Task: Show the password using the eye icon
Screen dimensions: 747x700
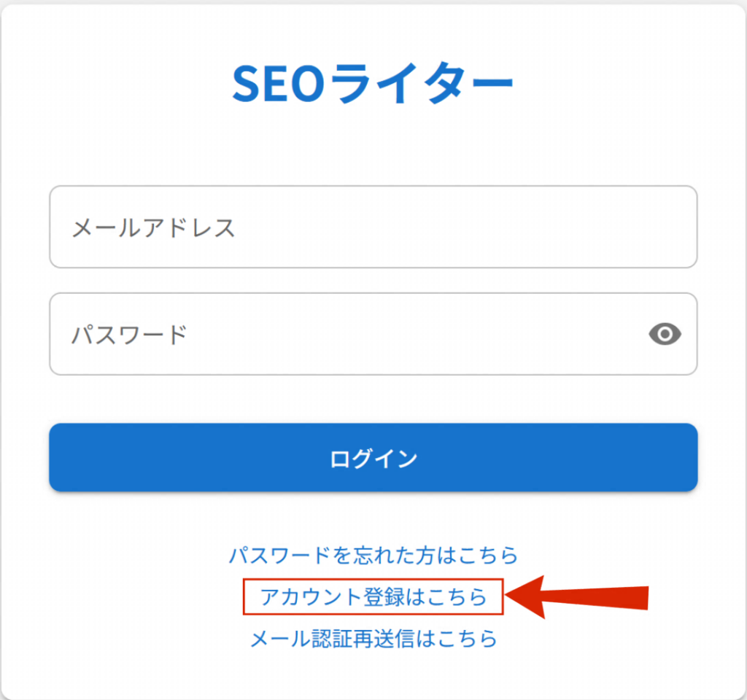Action: coord(665,334)
